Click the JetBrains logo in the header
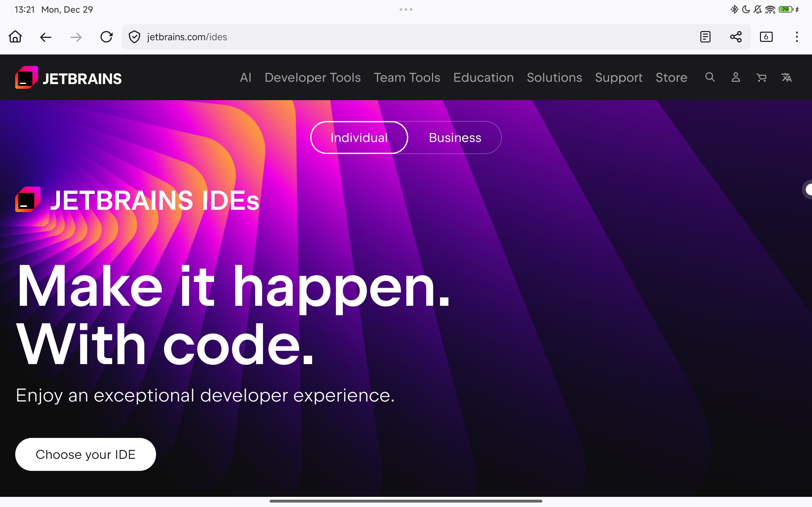The height and width of the screenshot is (507, 812). (69, 77)
